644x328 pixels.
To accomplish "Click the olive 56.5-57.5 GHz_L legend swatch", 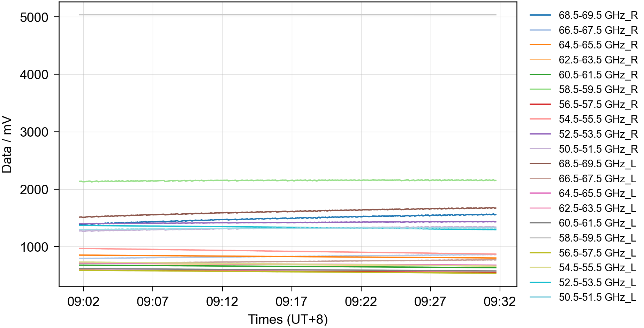I will coord(540,253).
